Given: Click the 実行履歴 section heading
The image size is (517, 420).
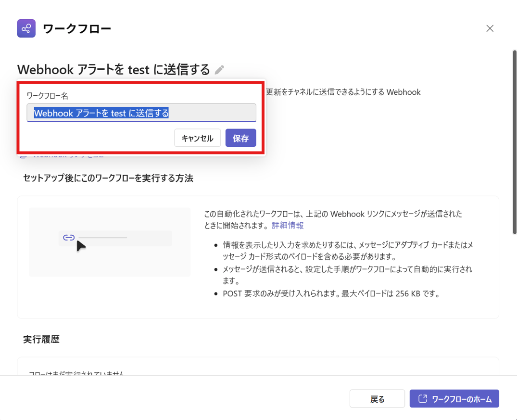Looking at the screenshot, I should (41, 339).
